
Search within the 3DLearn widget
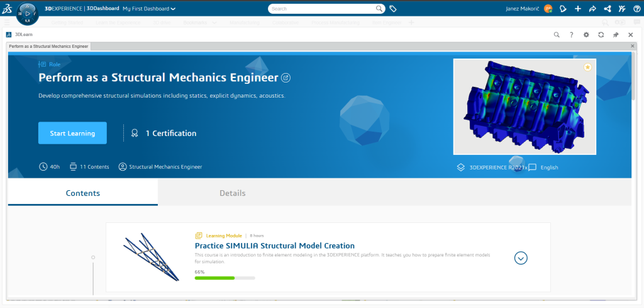click(557, 35)
